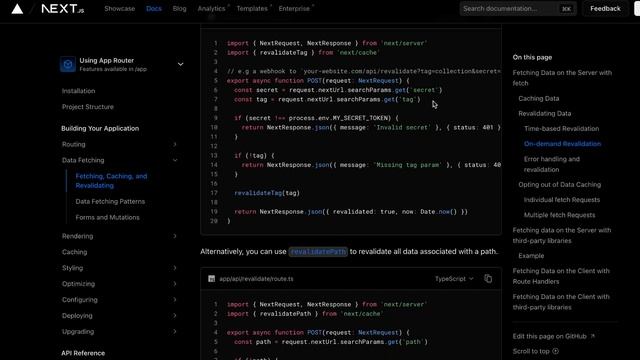Jump to Client with Route Handlers section
The height and width of the screenshot is (360, 640).
561,276
